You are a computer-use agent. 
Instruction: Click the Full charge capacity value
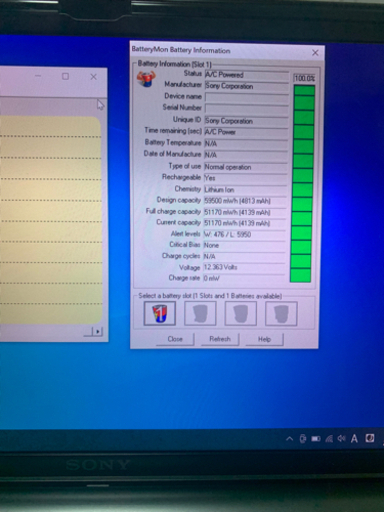tap(245, 212)
